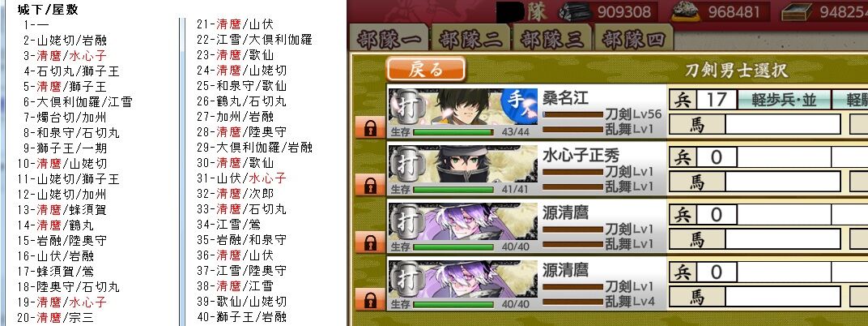Click the whetstone resource icon
The image size is (868, 326).
click(x=685, y=11)
